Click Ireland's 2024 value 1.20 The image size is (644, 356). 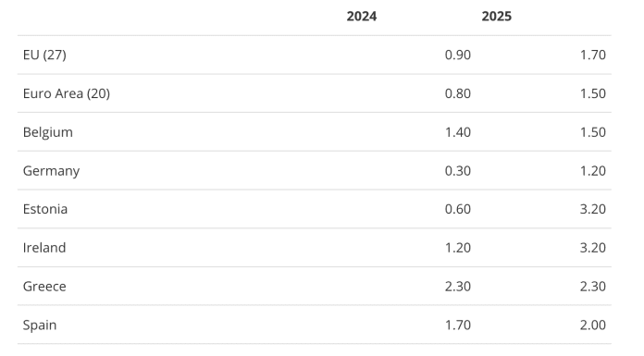(458, 248)
